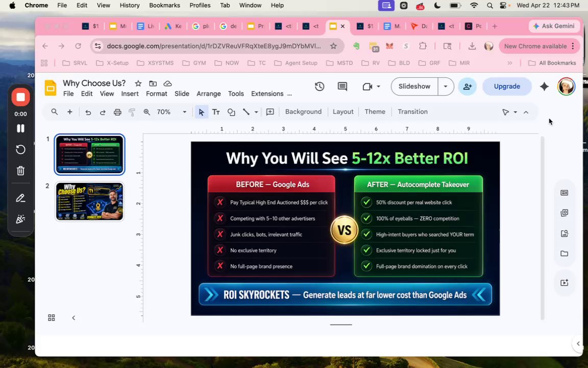Viewport: 588px width, 368px height.
Task: Select the line tool
Action: pyautogui.click(x=246, y=112)
